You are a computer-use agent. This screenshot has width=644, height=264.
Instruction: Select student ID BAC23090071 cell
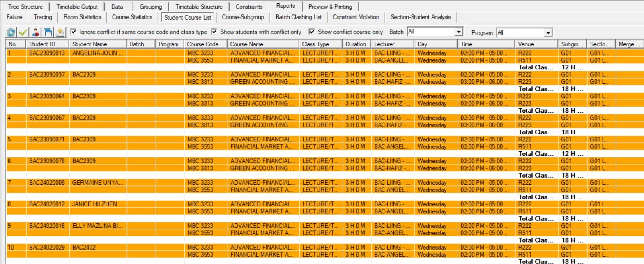(48, 139)
